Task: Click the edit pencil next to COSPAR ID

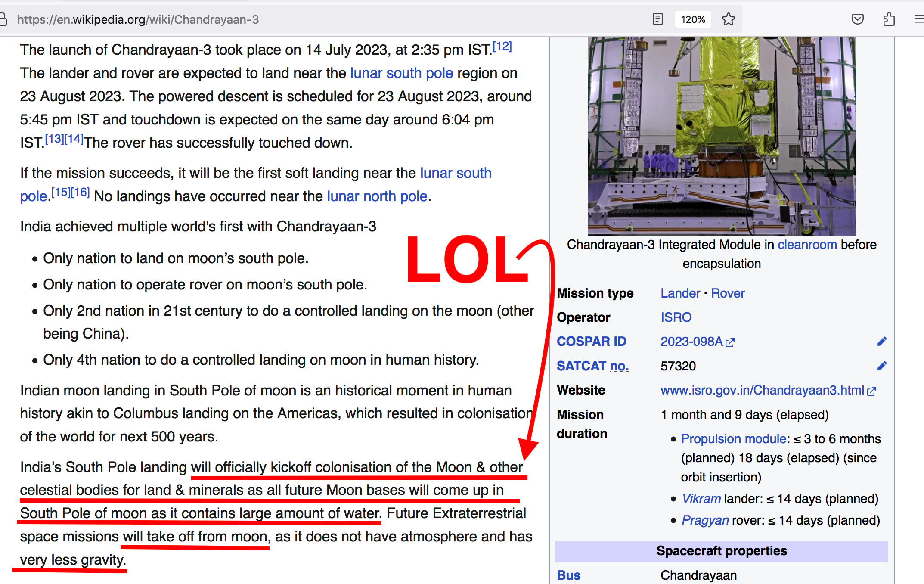Action: tap(882, 342)
